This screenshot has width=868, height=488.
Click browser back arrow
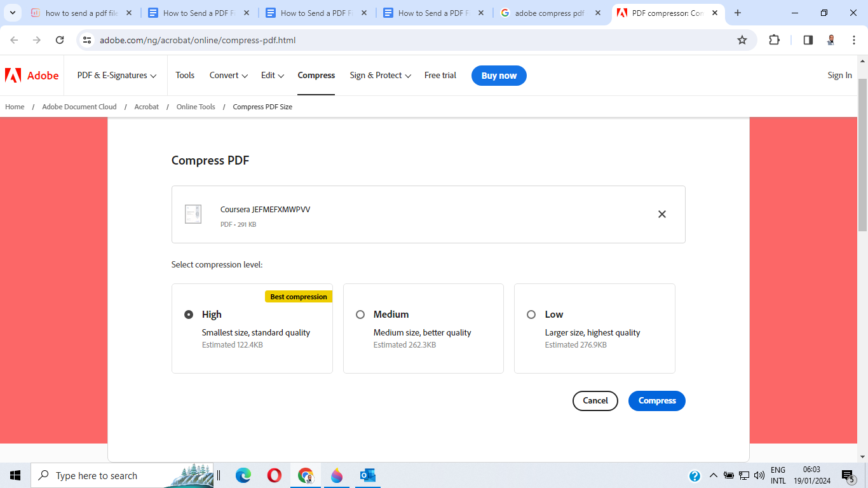(x=14, y=40)
